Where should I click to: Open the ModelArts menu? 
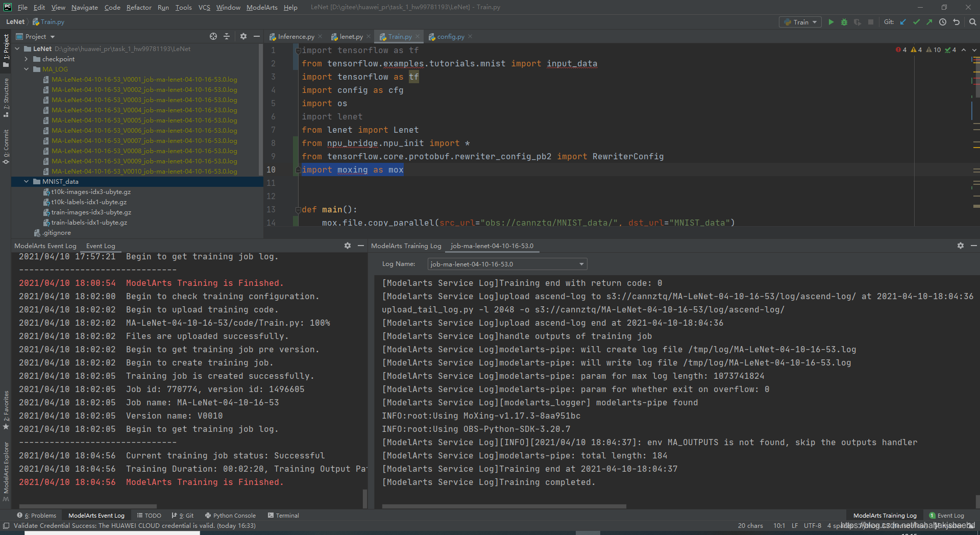pos(262,7)
